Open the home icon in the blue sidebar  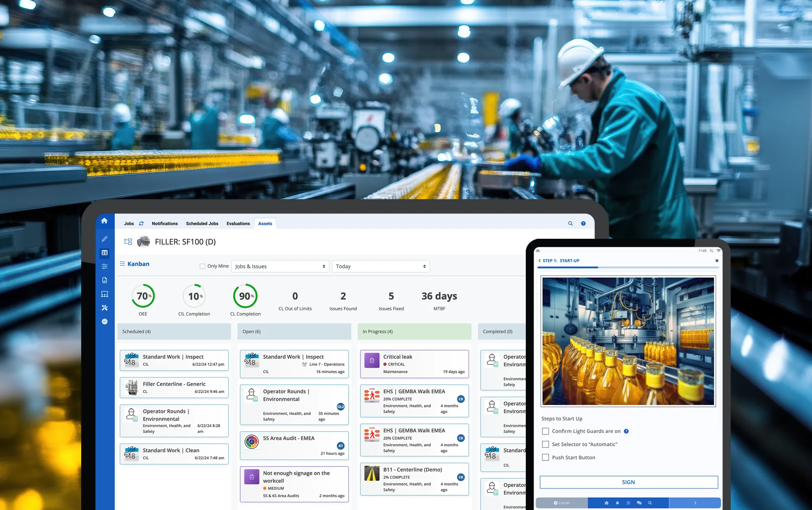(x=104, y=221)
